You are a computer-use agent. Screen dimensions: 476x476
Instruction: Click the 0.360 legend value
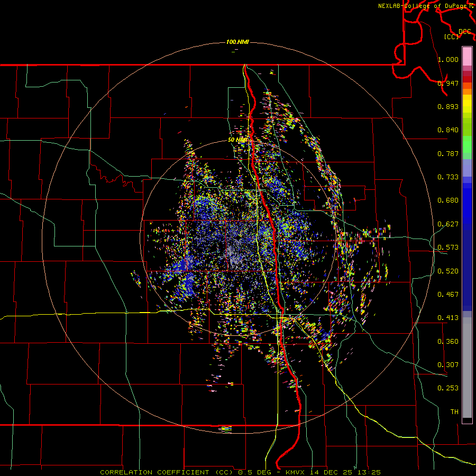448,342
